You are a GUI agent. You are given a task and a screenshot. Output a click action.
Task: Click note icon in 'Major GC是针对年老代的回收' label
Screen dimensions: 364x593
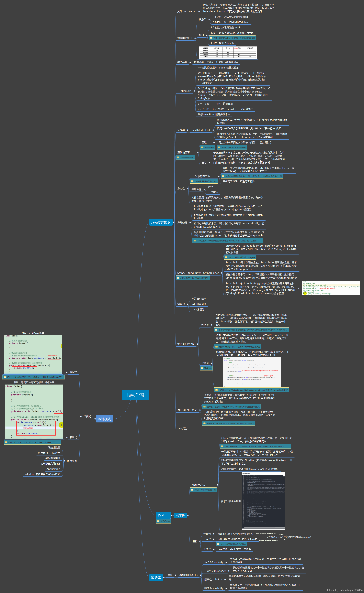coord(218,544)
